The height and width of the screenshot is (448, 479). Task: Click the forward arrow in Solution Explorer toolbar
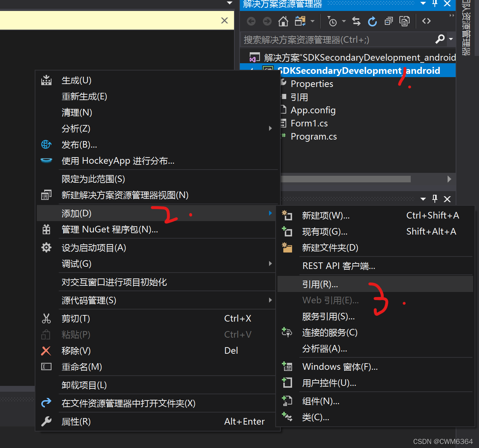(267, 22)
